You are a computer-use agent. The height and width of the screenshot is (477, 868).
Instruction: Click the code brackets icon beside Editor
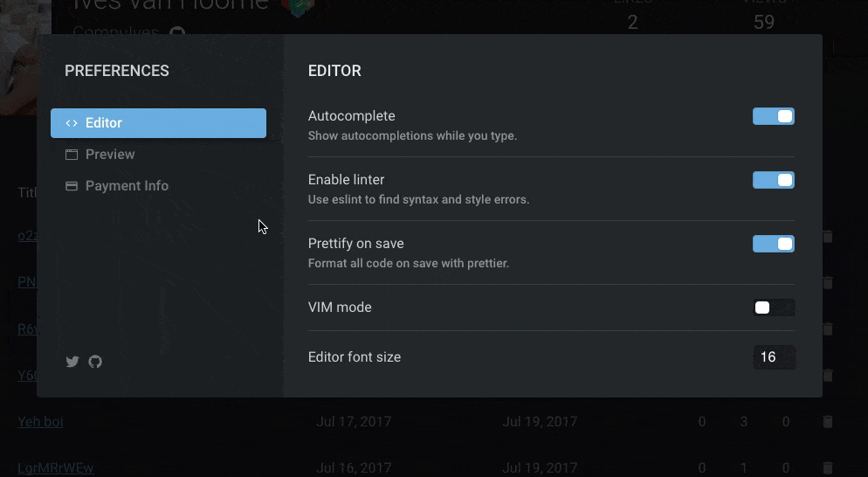point(72,123)
